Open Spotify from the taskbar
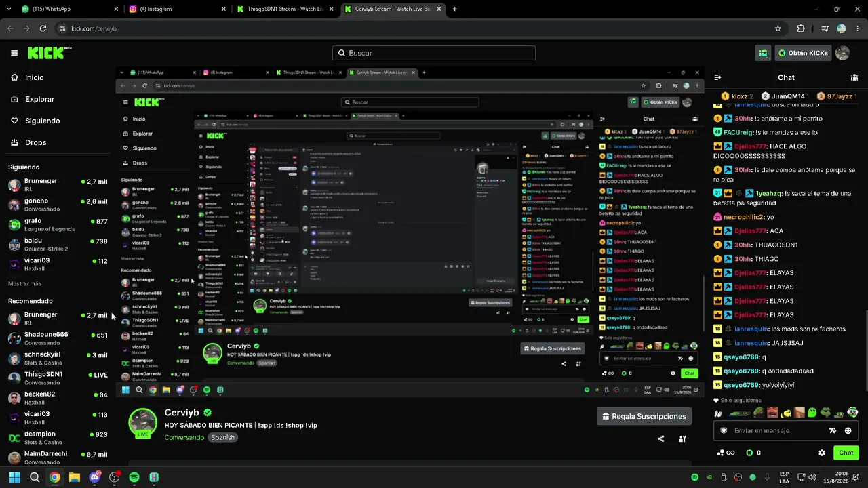Screen dimensions: 868x488 coord(134,477)
